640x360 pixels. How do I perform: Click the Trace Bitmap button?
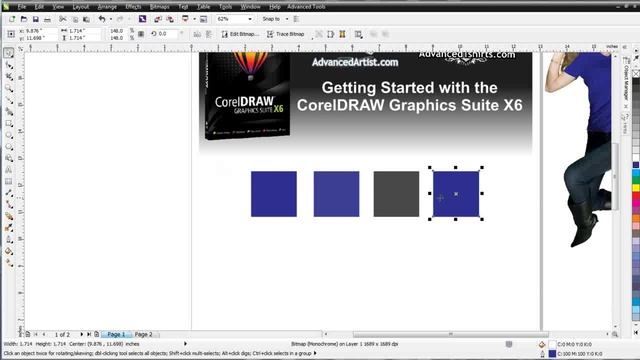click(286, 34)
